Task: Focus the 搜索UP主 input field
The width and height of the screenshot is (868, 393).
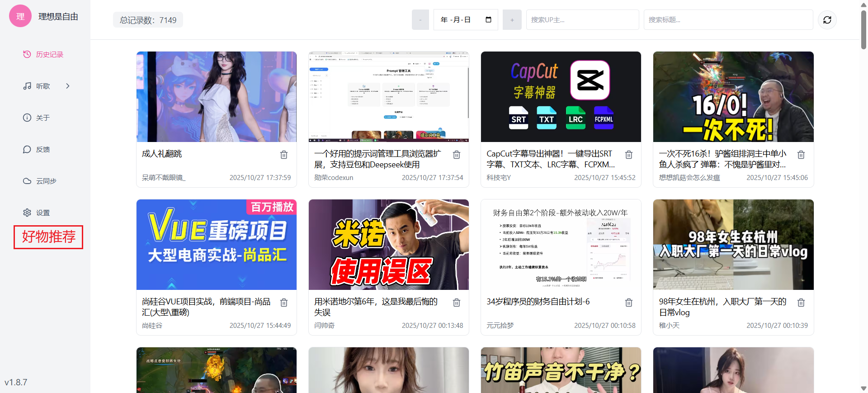Action: coord(582,20)
